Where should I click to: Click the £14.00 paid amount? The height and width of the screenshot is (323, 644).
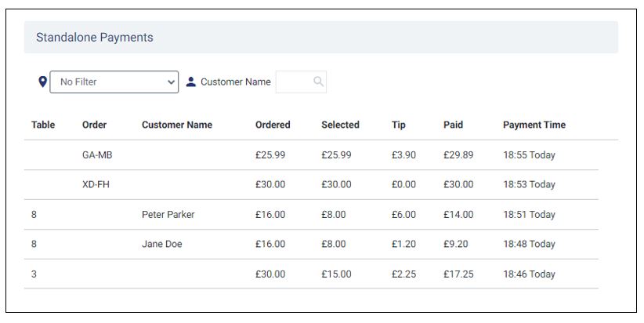point(458,215)
